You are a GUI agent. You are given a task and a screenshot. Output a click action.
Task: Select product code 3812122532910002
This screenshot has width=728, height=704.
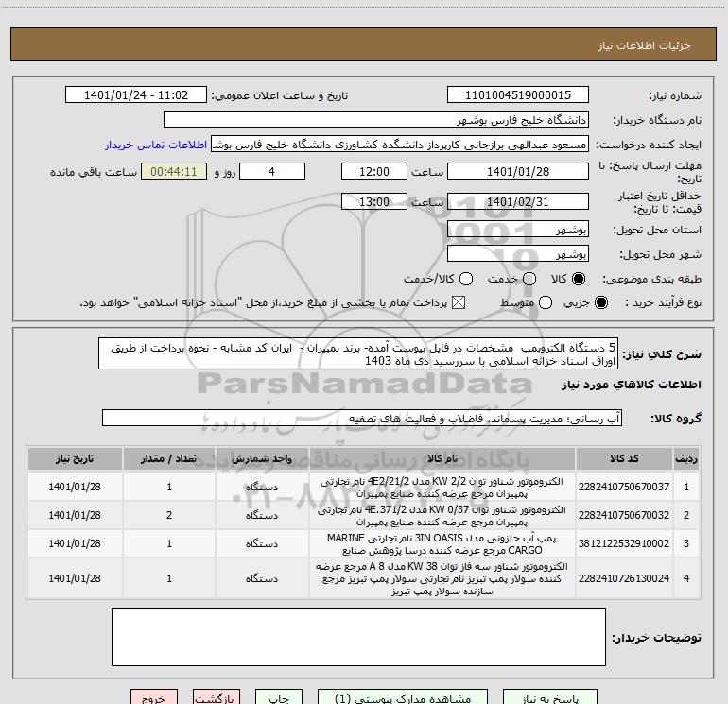pos(624,543)
